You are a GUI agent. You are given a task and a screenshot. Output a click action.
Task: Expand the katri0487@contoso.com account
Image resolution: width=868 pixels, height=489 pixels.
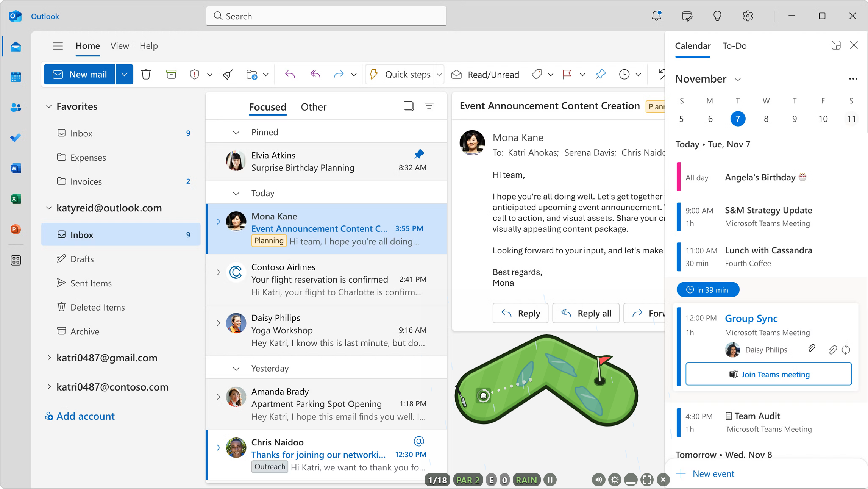coord(49,387)
